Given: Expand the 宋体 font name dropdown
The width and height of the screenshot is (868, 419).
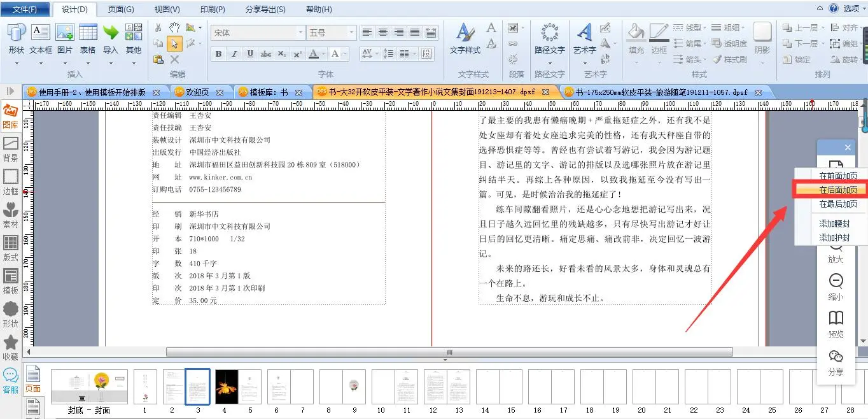Looking at the screenshot, I should [x=300, y=32].
